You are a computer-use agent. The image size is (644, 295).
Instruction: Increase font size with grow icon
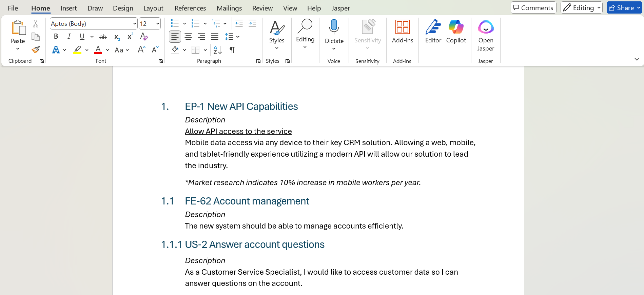(x=142, y=50)
